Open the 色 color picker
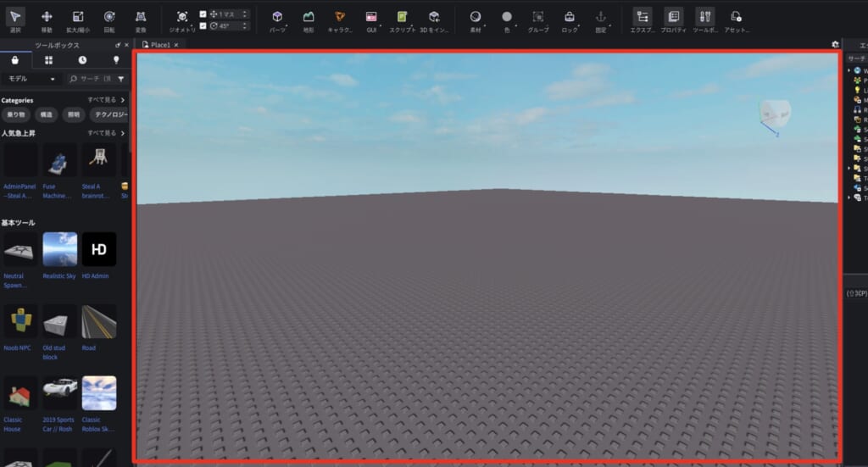The height and width of the screenshot is (467, 868). pos(507,17)
